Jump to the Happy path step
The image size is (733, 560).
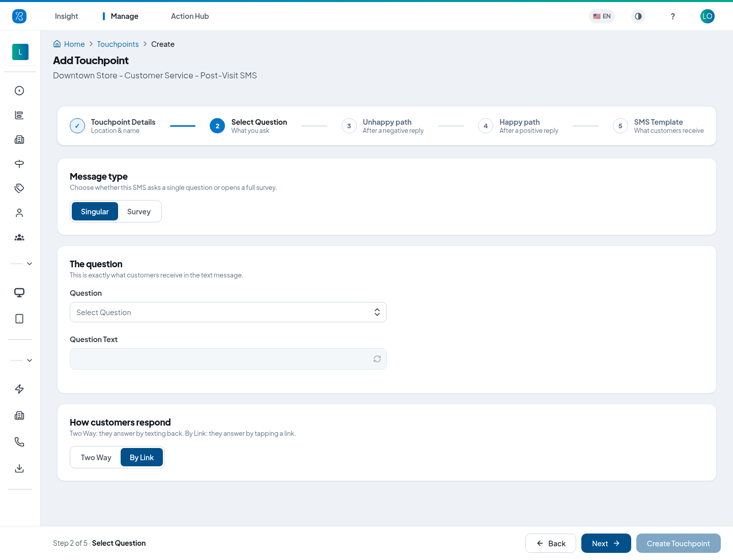[518, 126]
